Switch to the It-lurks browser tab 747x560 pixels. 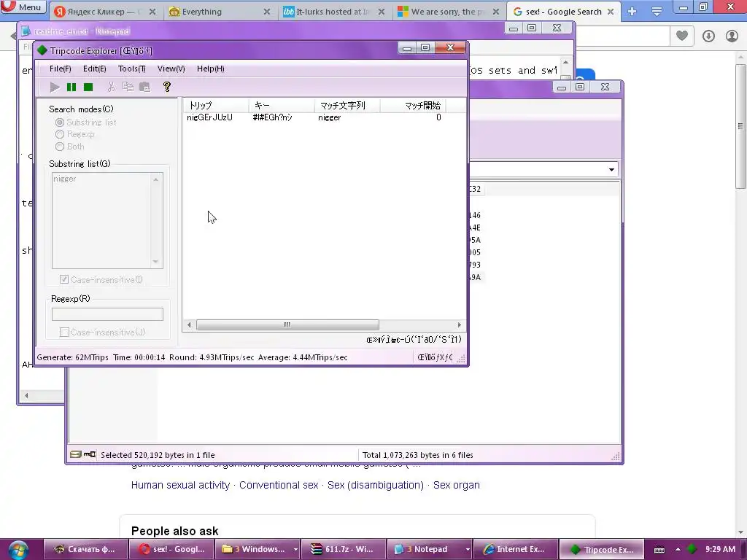pos(333,12)
